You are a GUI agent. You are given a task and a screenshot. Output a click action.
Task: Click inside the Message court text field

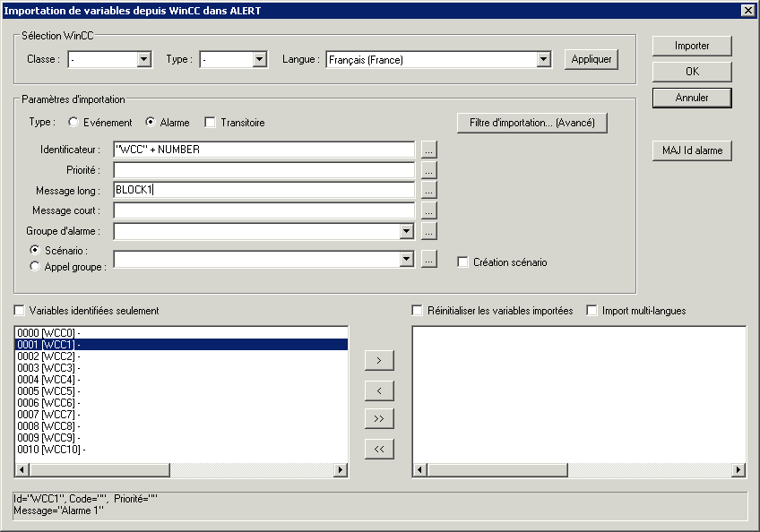[x=263, y=210]
